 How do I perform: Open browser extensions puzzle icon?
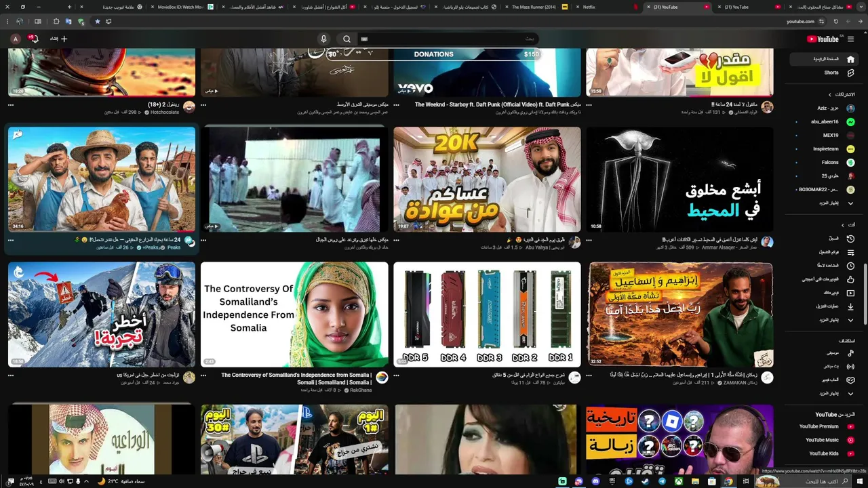tap(56, 22)
